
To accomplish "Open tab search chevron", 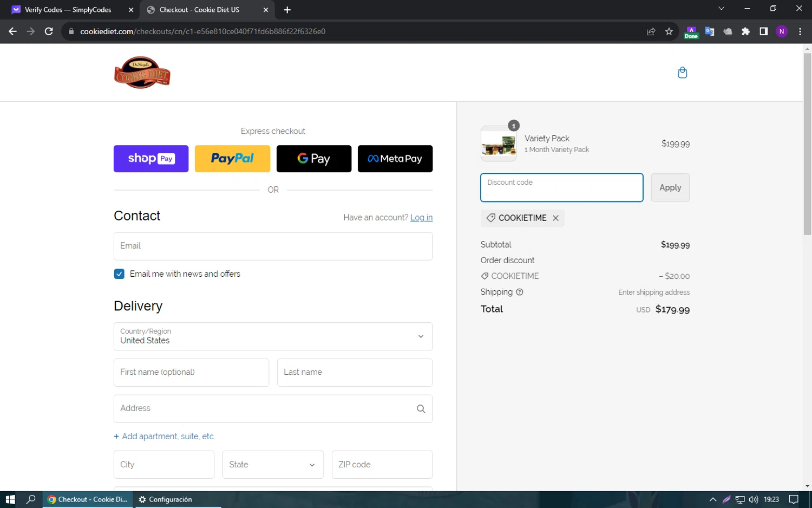I will click(721, 9).
